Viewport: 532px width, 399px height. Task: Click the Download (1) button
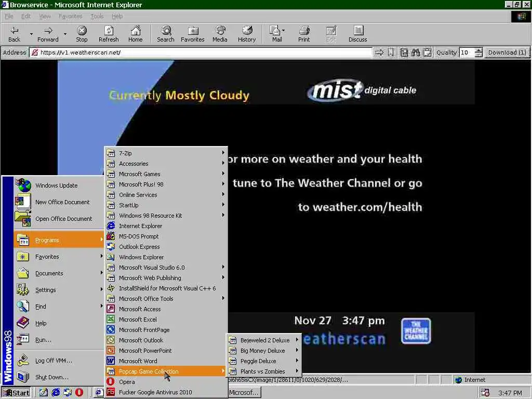tap(507, 52)
